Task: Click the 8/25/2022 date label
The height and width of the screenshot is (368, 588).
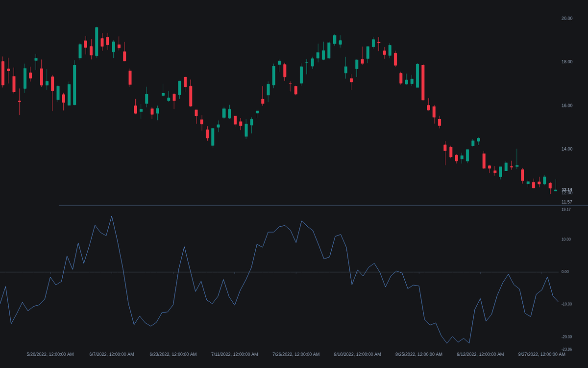Action: pyautogui.click(x=419, y=354)
